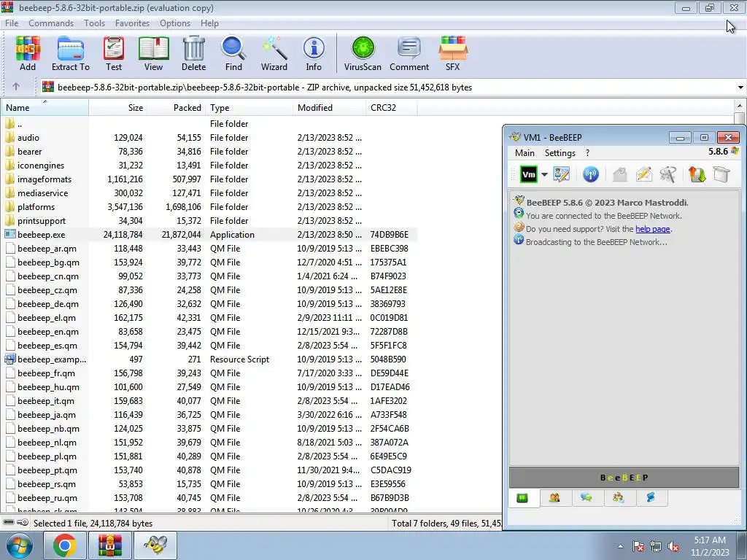Open the Tools menu
Screen dimensions: 747x560
[94, 23]
